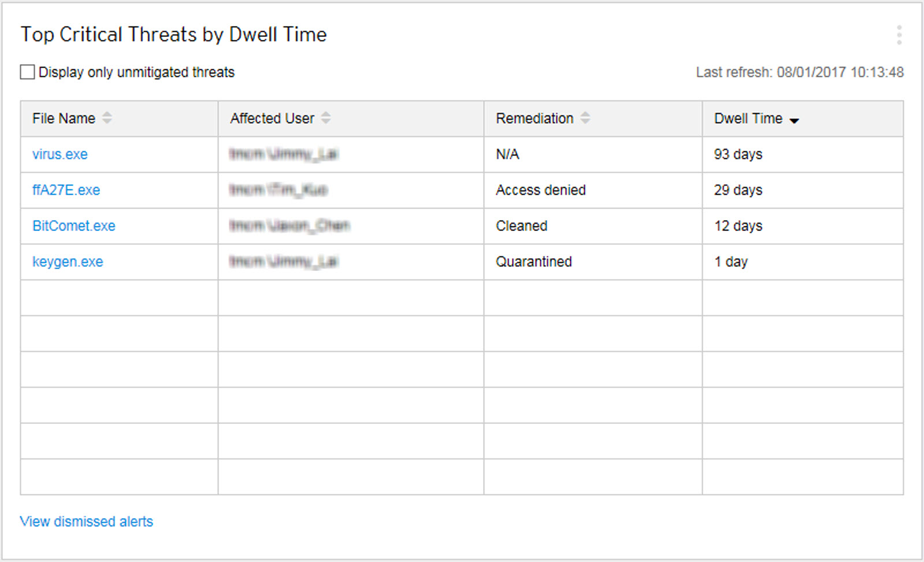The image size is (924, 562).
Task: Open ffA27E.exe threat details
Action: pyautogui.click(x=66, y=190)
